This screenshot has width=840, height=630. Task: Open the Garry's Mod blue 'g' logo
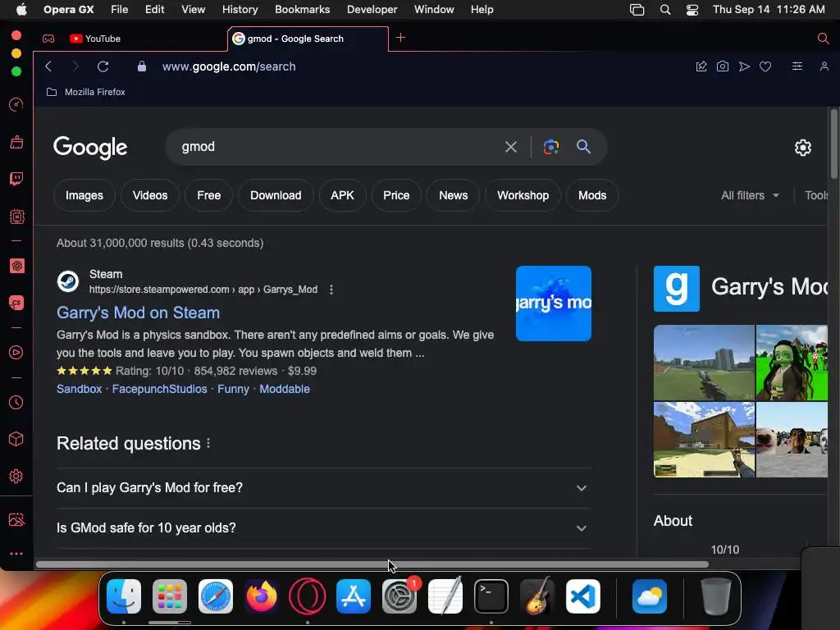pos(676,289)
